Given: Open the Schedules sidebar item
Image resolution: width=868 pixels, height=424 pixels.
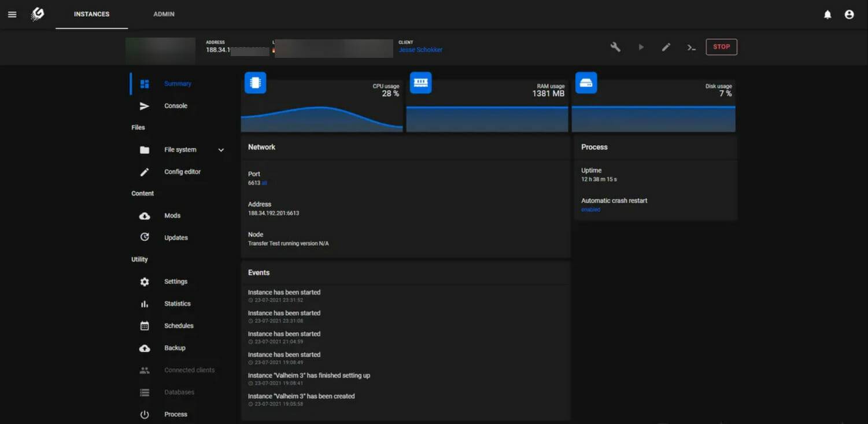Looking at the screenshot, I should (179, 326).
